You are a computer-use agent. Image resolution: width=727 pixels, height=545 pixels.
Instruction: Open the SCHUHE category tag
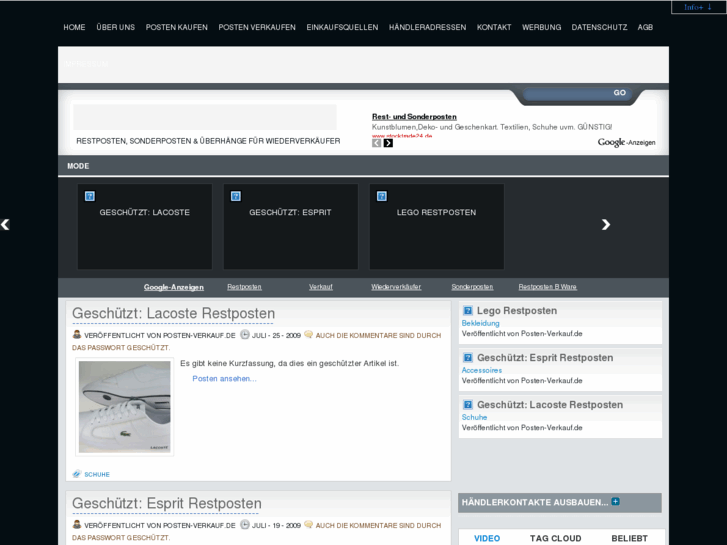pyautogui.click(x=97, y=474)
